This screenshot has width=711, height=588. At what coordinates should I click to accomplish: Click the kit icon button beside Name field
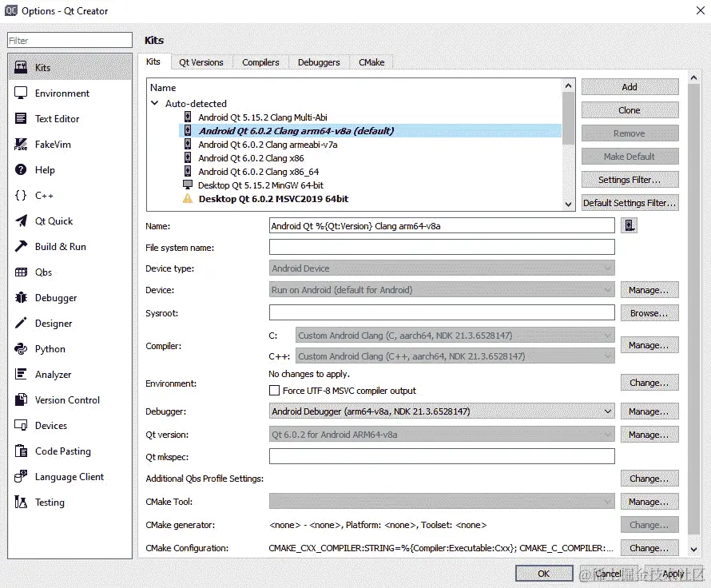pos(630,225)
